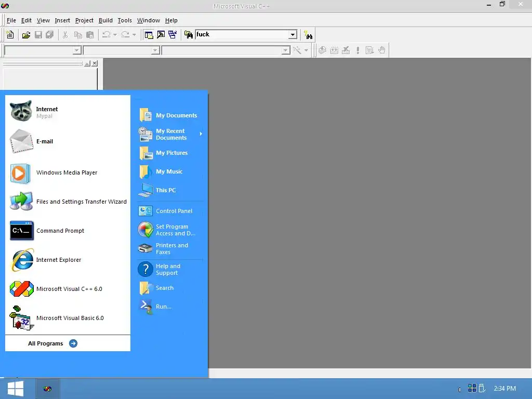
Task: Open Printers and Faxes
Action: click(x=170, y=249)
